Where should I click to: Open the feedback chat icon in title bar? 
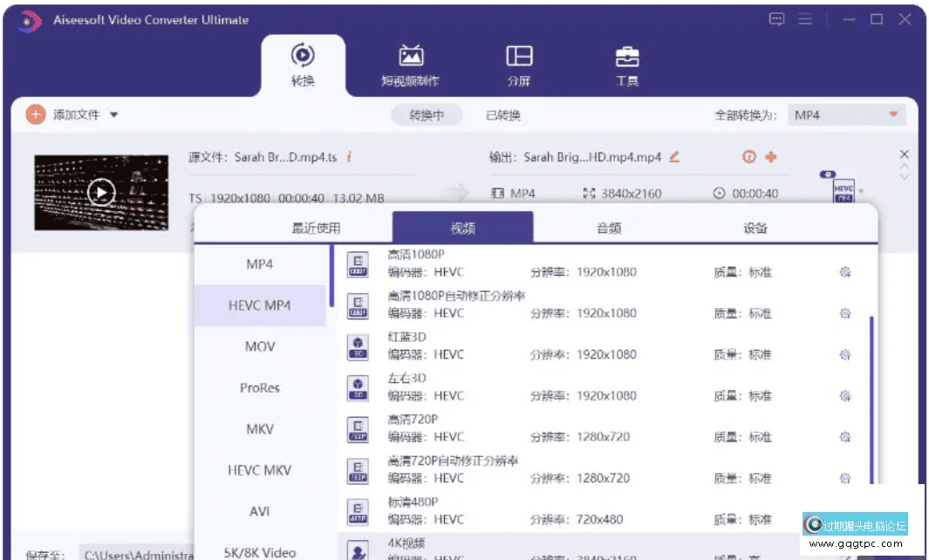tap(776, 19)
